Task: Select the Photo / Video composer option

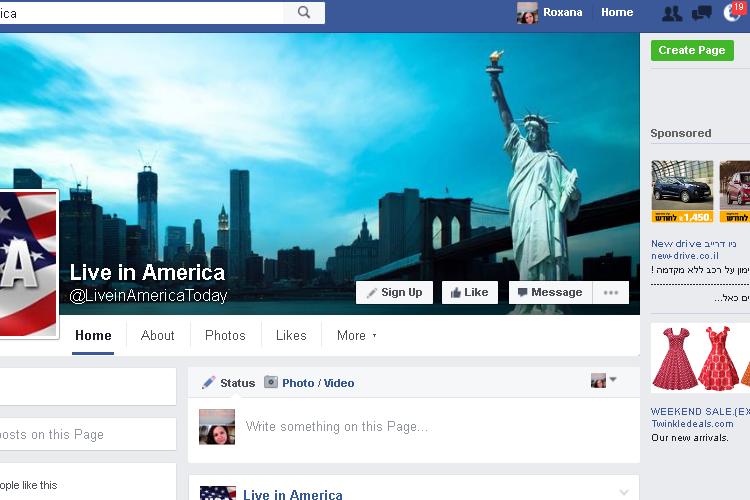Action: click(x=309, y=383)
